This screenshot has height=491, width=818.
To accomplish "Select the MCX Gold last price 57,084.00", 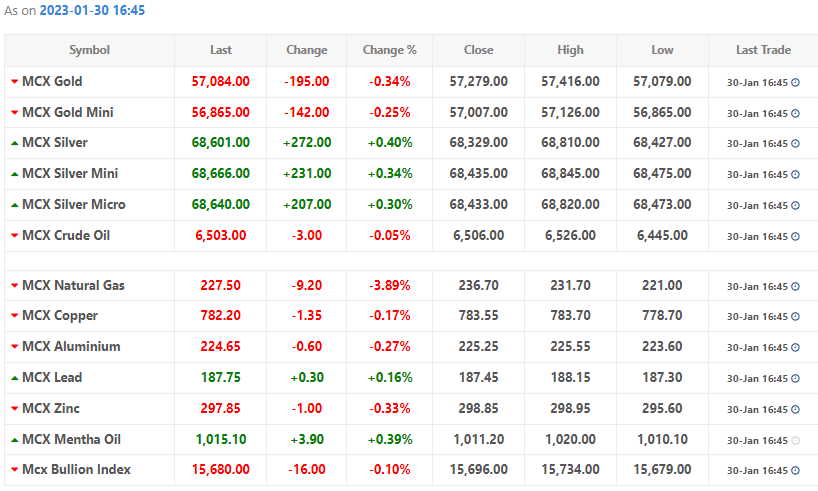I will tap(221, 81).
